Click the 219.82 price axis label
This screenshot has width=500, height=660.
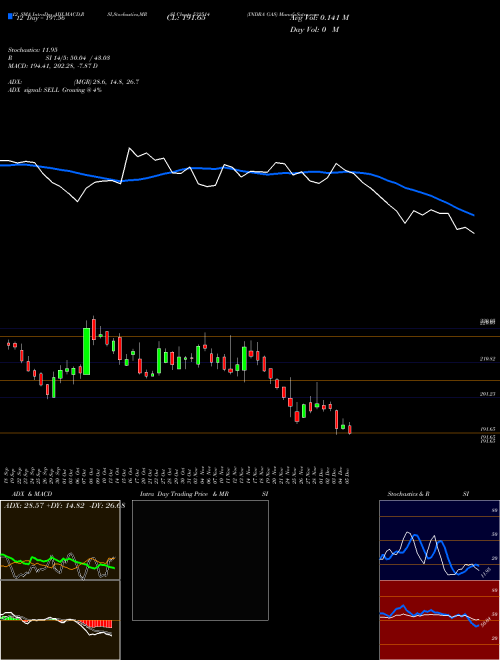[487, 359]
